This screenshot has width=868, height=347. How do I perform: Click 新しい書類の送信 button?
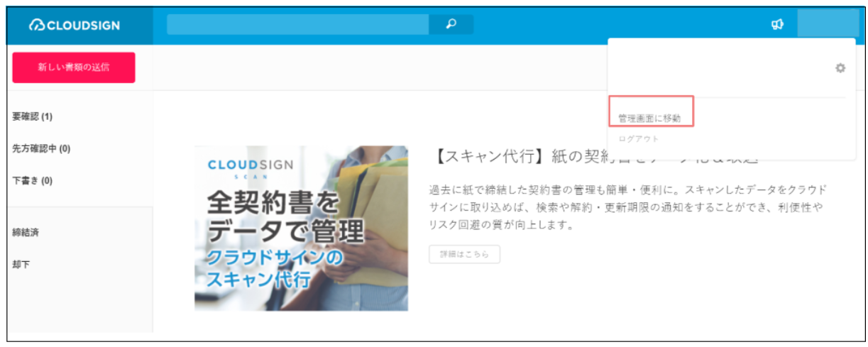click(x=74, y=67)
